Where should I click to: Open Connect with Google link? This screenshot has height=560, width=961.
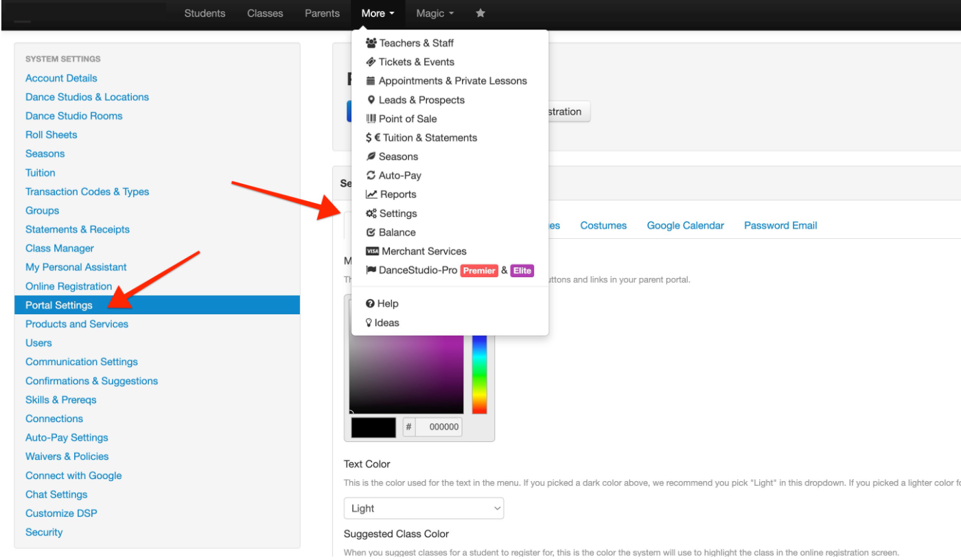point(73,476)
